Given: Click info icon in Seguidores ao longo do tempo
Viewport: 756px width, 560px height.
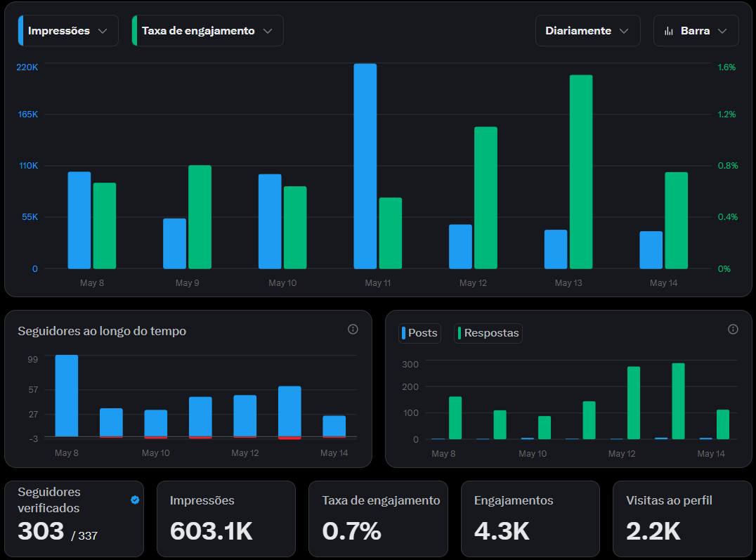Looking at the screenshot, I should click(353, 330).
